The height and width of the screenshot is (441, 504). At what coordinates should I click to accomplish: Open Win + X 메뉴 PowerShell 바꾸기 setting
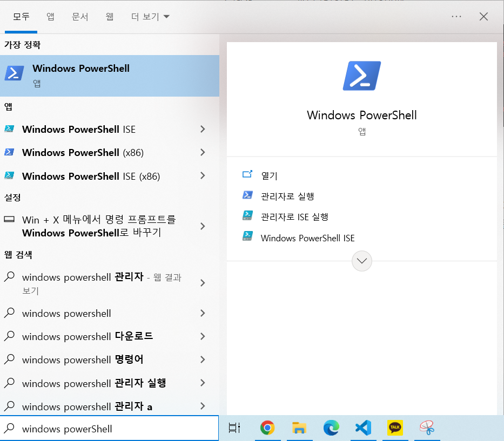point(110,226)
